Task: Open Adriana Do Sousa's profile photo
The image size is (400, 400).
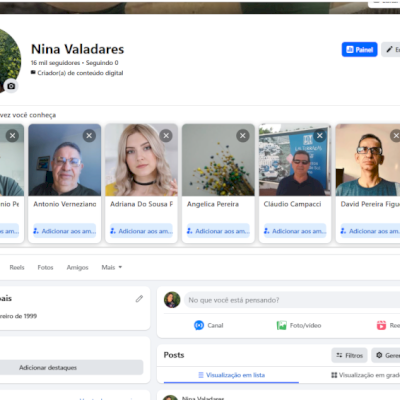Action: point(141,160)
